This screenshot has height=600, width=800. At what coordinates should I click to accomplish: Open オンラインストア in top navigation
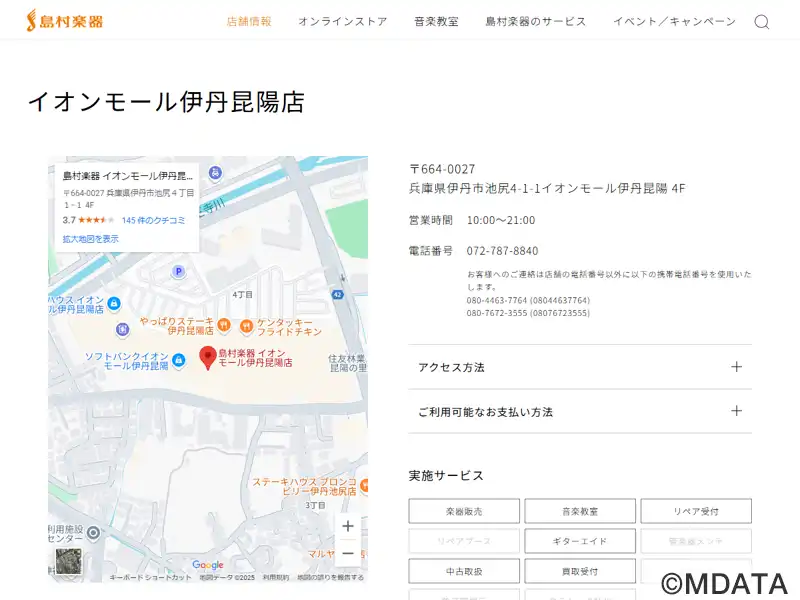(x=343, y=21)
